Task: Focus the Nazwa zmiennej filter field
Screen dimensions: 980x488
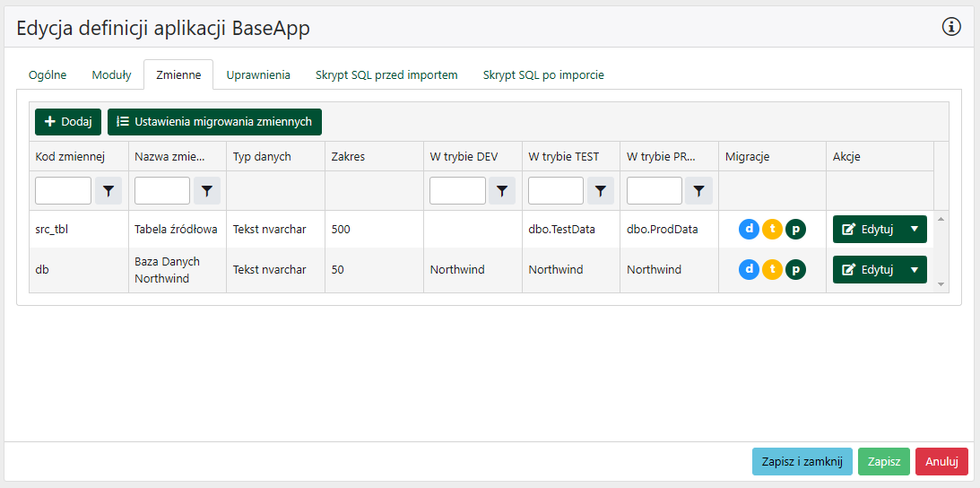Action: [162, 191]
